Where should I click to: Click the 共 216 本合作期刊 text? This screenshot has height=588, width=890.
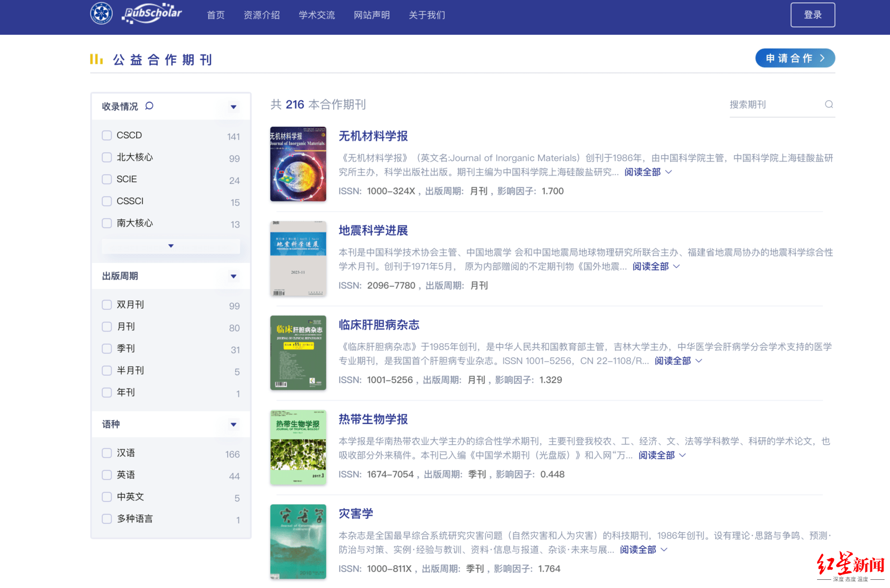(x=318, y=105)
